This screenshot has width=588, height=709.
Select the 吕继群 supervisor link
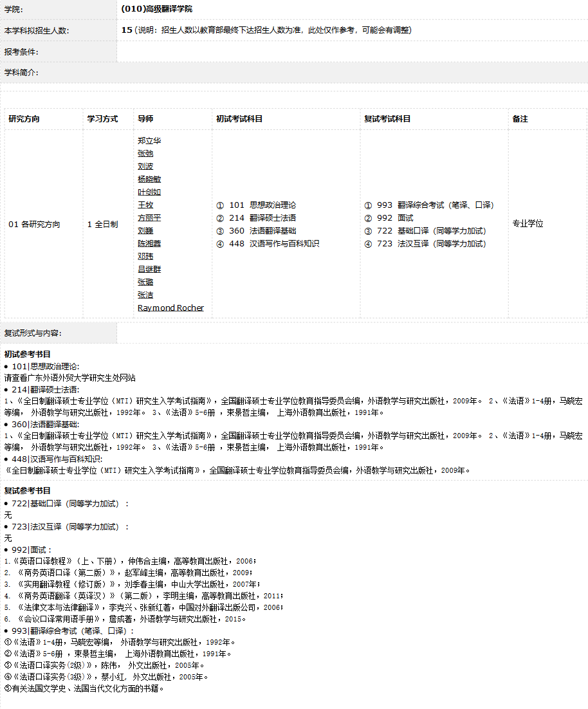149,269
